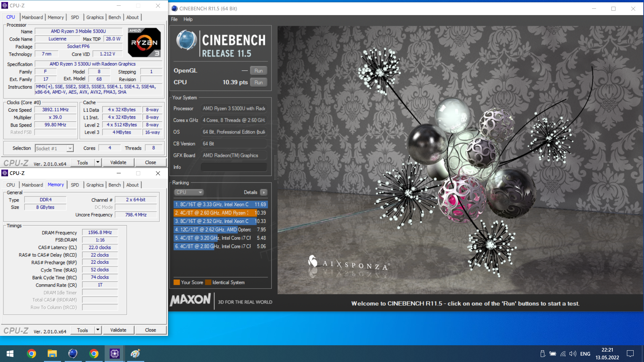Switch to Memory tab in top CPU-Z
This screenshot has height=362, width=644.
tap(56, 17)
